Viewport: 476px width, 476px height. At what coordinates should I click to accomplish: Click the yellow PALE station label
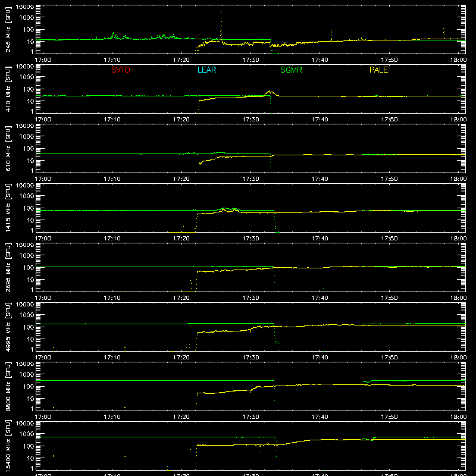click(x=378, y=70)
